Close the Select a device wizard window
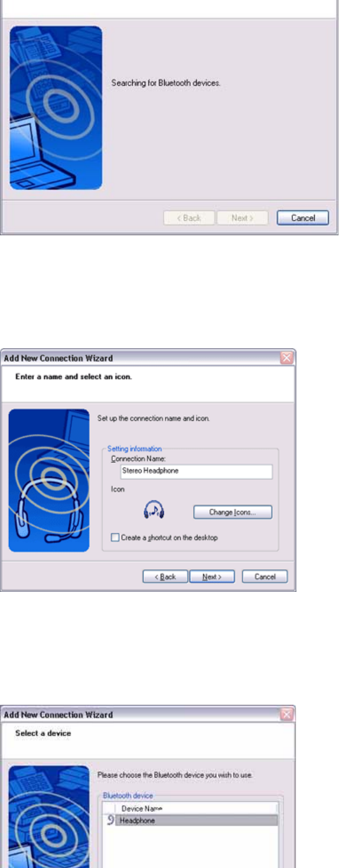Screen dimensions: 339x868 (x=286, y=714)
